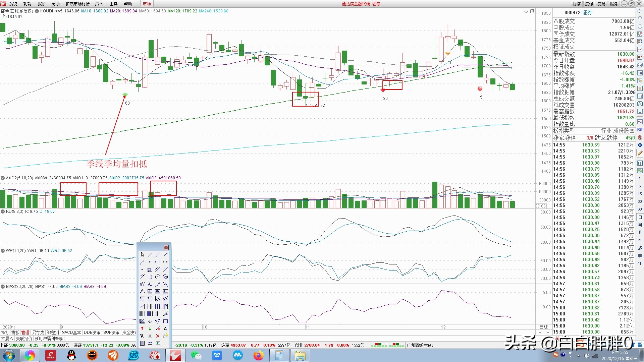The width and height of the screenshot is (644, 362).
Task: Close the drawing tools palette
Action: pos(166,247)
